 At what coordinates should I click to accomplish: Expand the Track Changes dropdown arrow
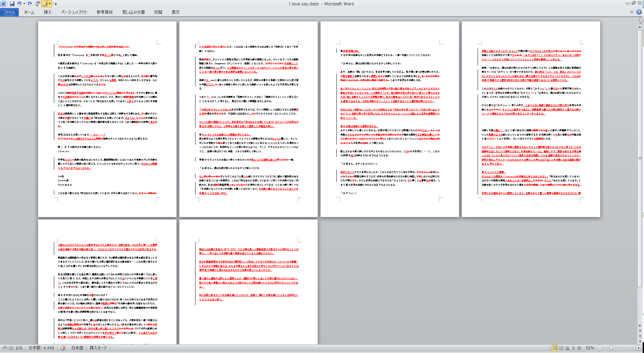50,4
